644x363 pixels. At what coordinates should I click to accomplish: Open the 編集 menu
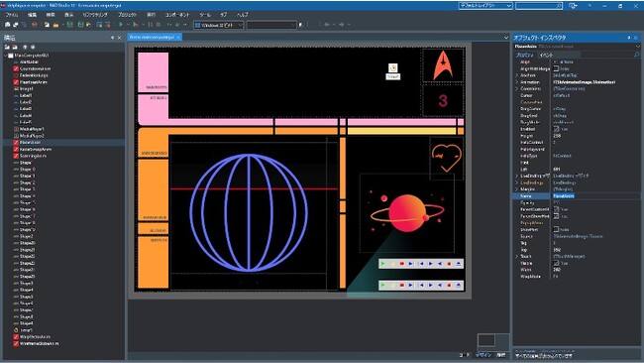coord(32,15)
